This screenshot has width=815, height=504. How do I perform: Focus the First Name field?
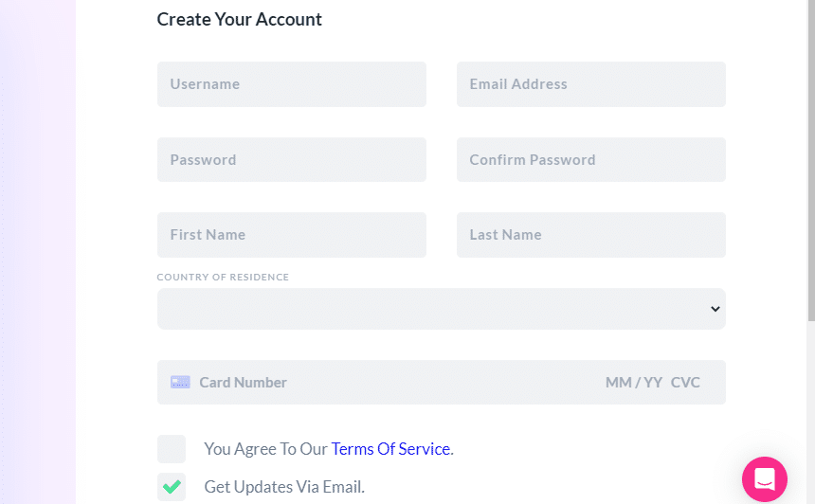[292, 235]
